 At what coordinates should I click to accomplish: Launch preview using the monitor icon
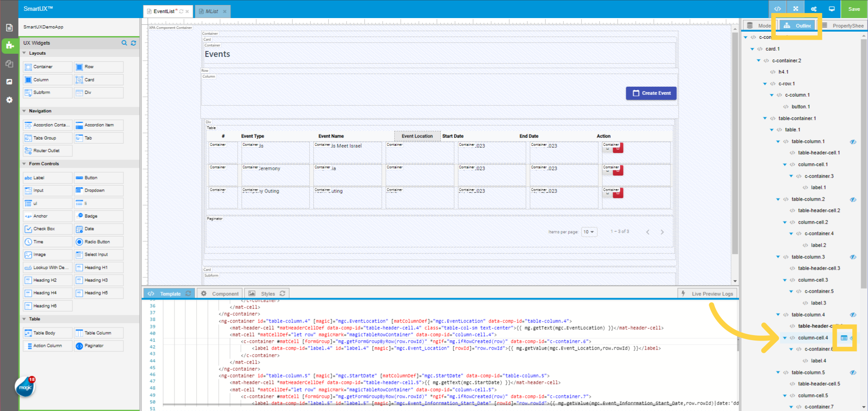pos(832,9)
